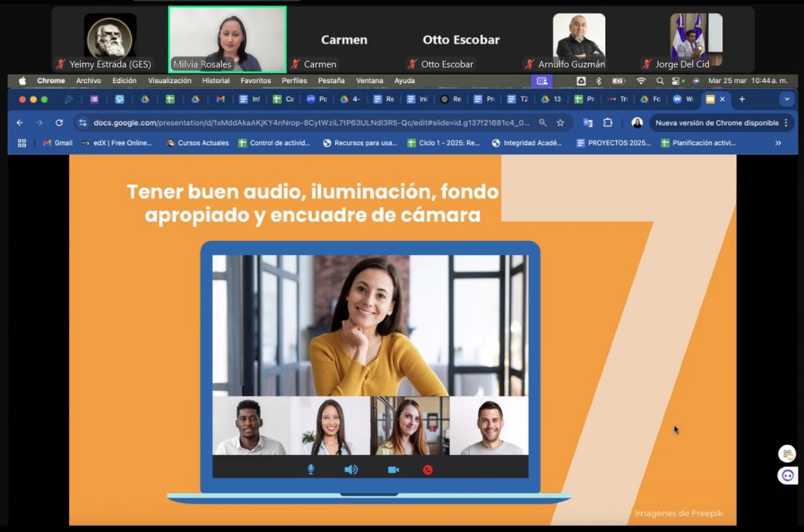Open the Gmail bookmark
The image size is (804, 532).
click(x=58, y=143)
